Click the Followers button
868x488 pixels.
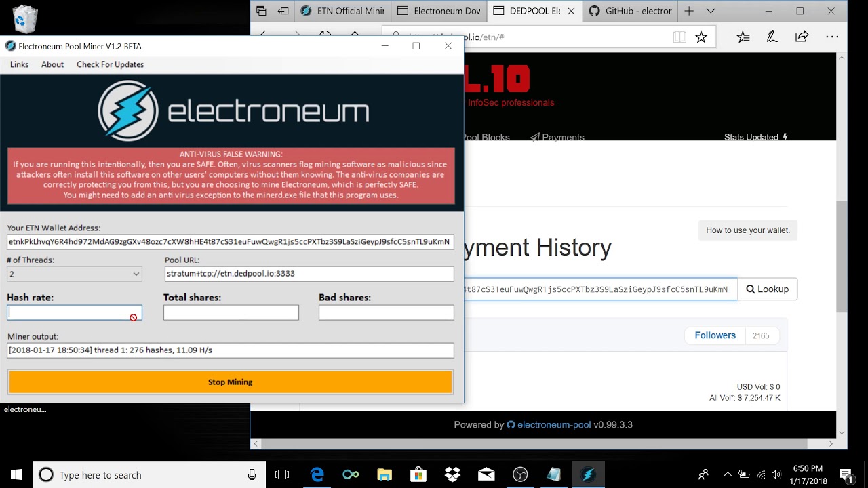pos(715,335)
